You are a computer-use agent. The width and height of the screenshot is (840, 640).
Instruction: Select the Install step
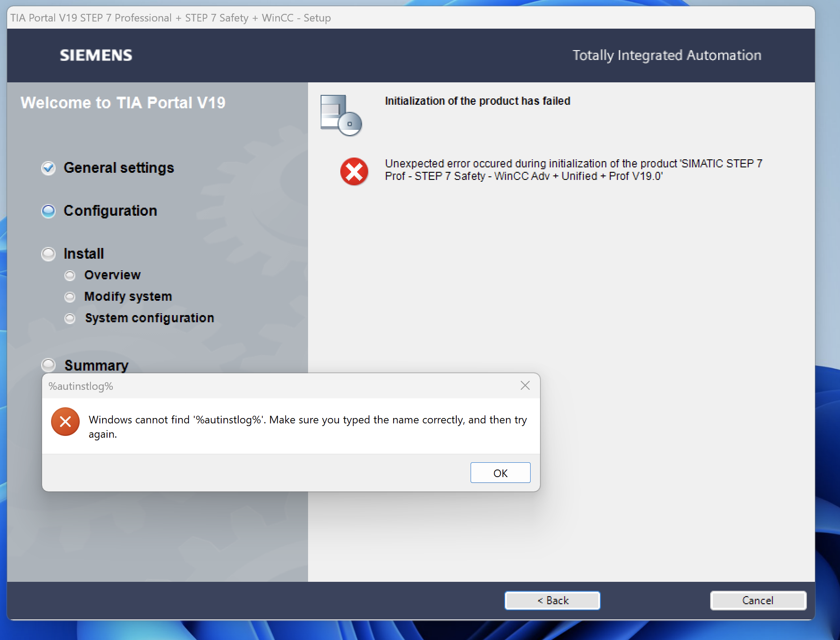84,254
